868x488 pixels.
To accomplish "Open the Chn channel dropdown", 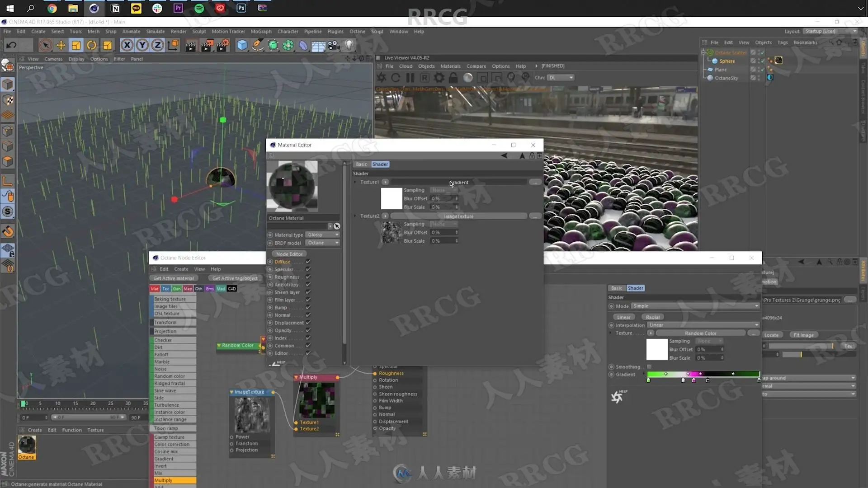I will point(561,78).
